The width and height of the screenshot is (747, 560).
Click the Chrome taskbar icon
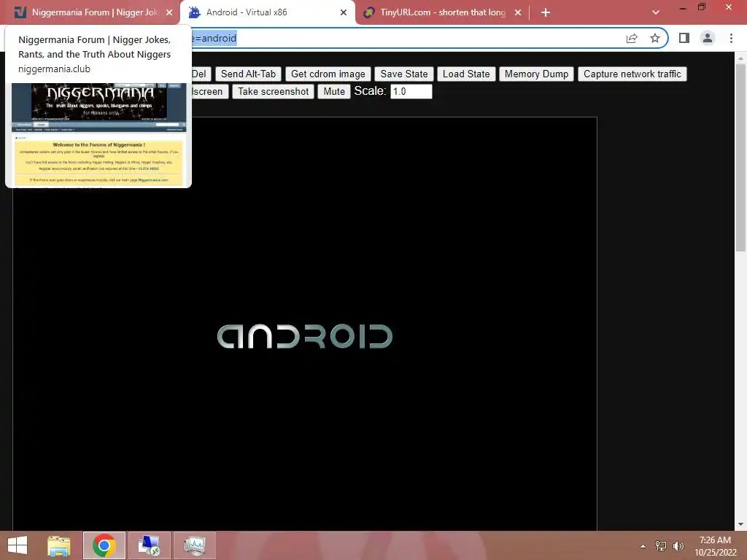pos(104,545)
